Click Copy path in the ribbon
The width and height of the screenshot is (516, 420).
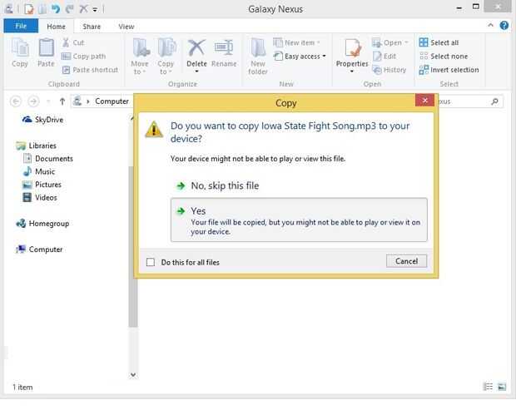(x=83, y=57)
